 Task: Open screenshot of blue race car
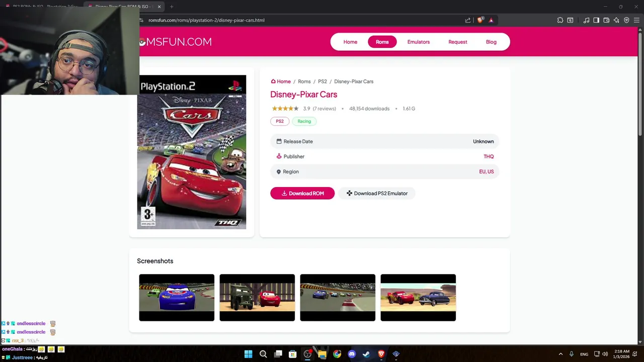pyautogui.click(x=177, y=298)
